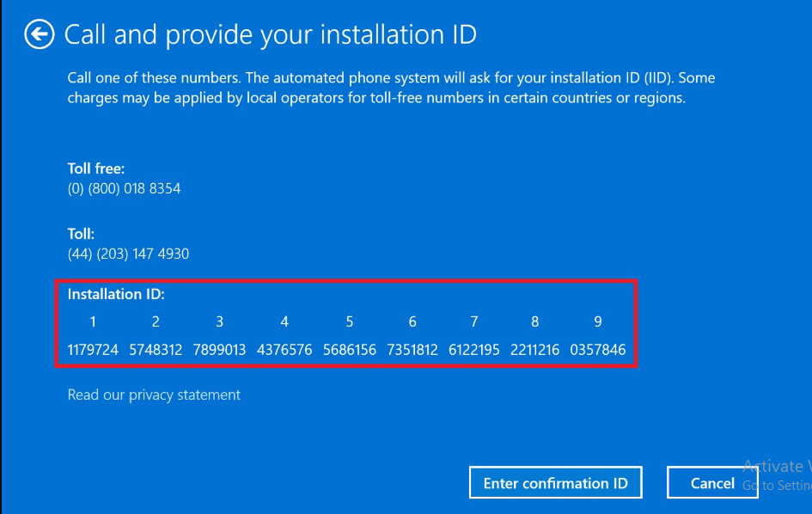812x514 pixels.
Task: Click Enter confirmation ID button
Action: coord(556,483)
